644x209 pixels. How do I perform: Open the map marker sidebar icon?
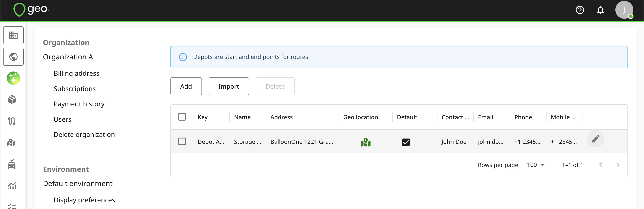click(11, 143)
